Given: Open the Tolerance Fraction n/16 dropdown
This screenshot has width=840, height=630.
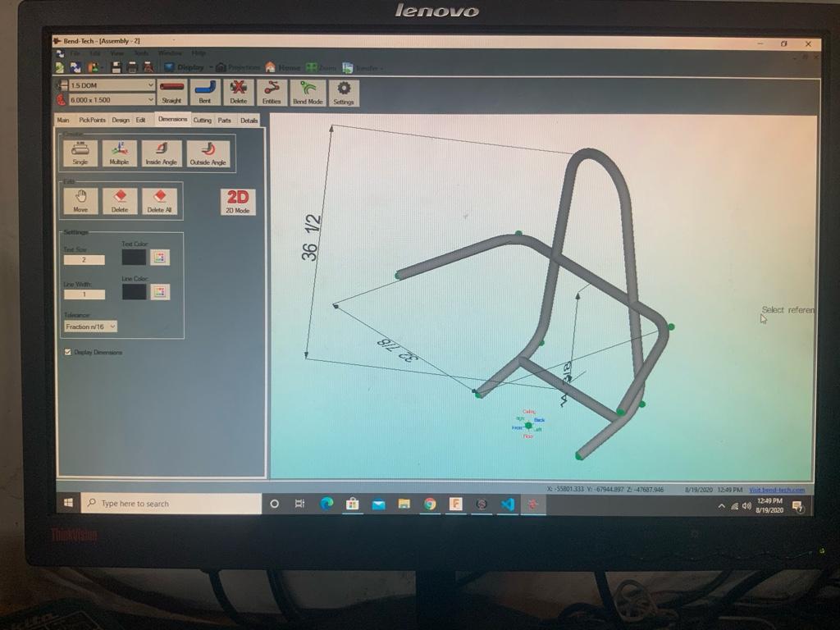Looking at the screenshot, I should pyautogui.click(x=90, y=326).
